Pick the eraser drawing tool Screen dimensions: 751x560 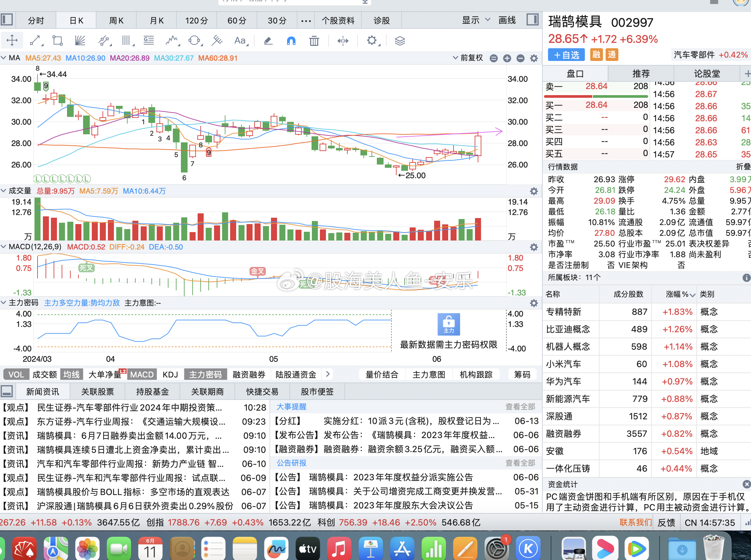coord(268,41)
